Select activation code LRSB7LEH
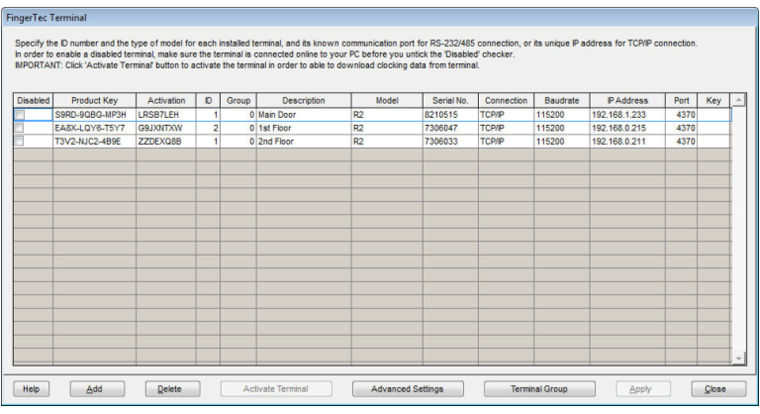Image resolution: width=760 pixels, height=414 pixels. (x=166, y=115)
